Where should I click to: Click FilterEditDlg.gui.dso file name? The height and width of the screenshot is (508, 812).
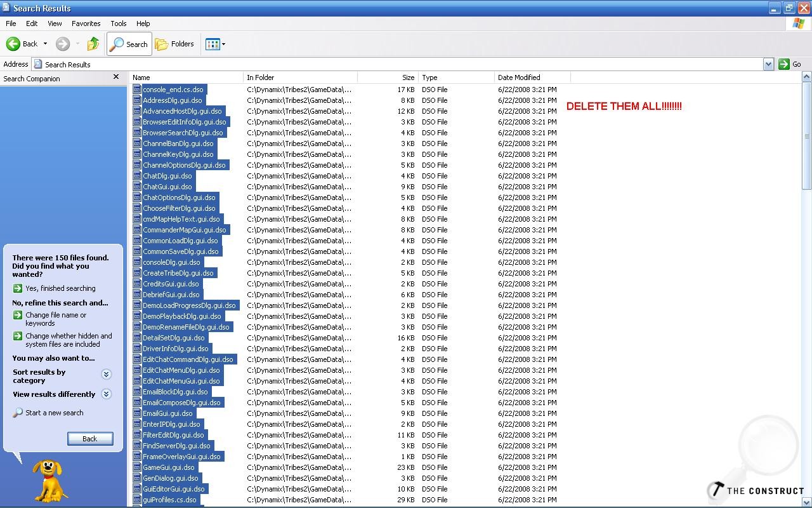173,435
